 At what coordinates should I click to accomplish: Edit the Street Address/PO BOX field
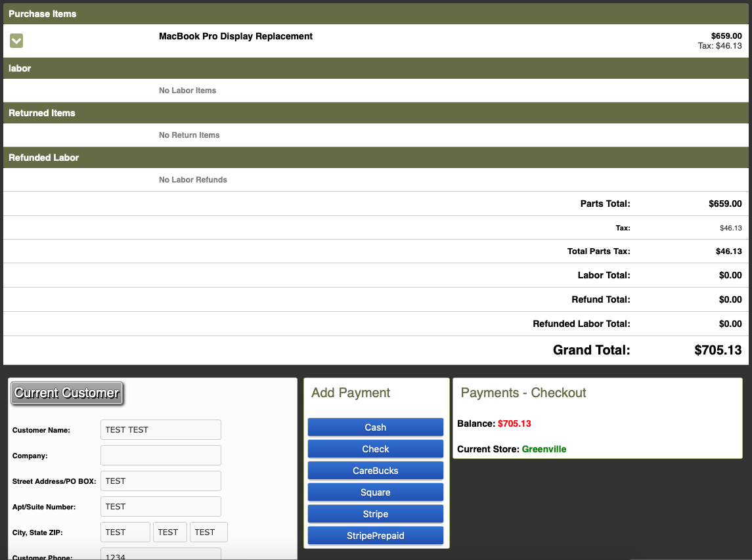160,481
